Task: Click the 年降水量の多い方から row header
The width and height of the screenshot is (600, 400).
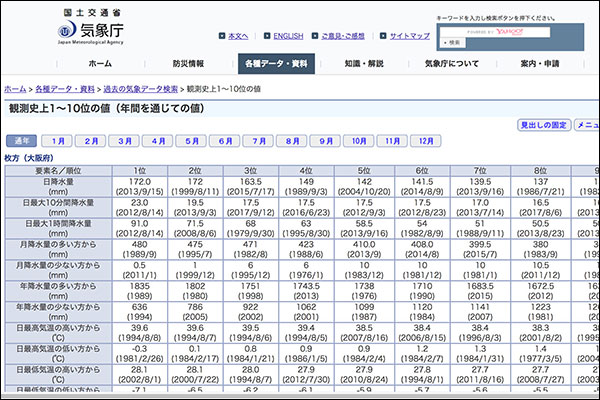Action: [58, 291]
